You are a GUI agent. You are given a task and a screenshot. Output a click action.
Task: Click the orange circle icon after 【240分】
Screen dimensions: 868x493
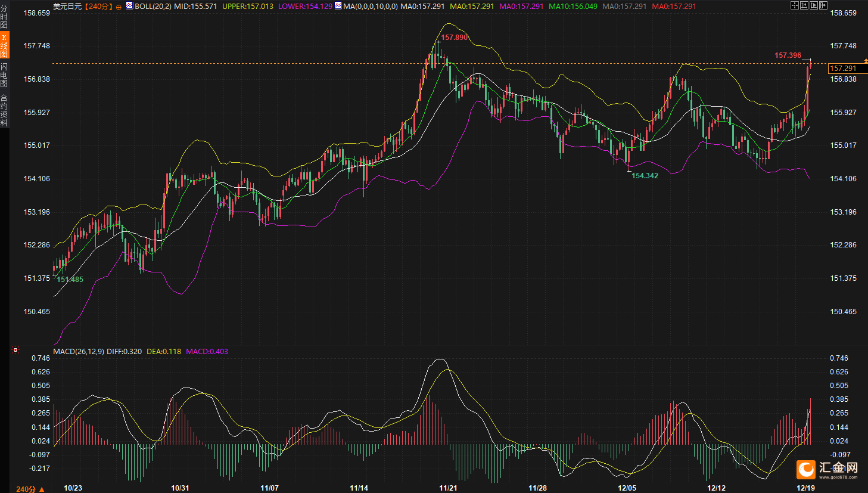(x=118, y=7)
